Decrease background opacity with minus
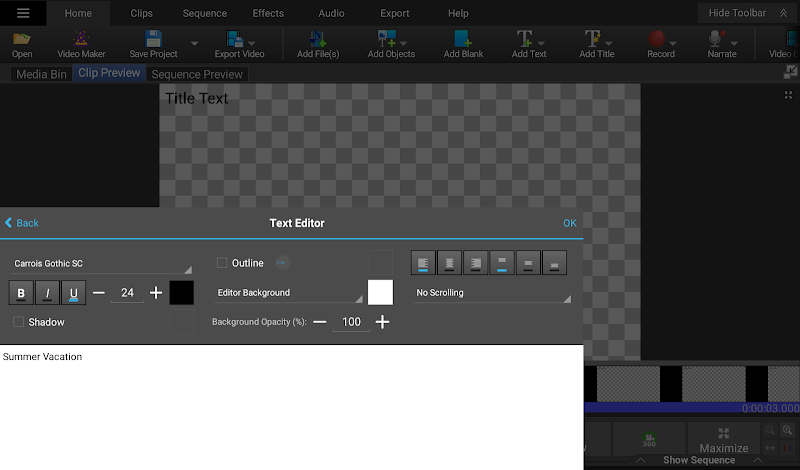800x470 pixels. pos(320,322)
